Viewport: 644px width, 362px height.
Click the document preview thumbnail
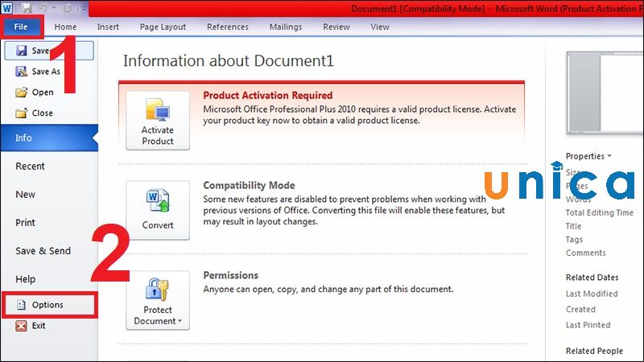pos(605,93)
